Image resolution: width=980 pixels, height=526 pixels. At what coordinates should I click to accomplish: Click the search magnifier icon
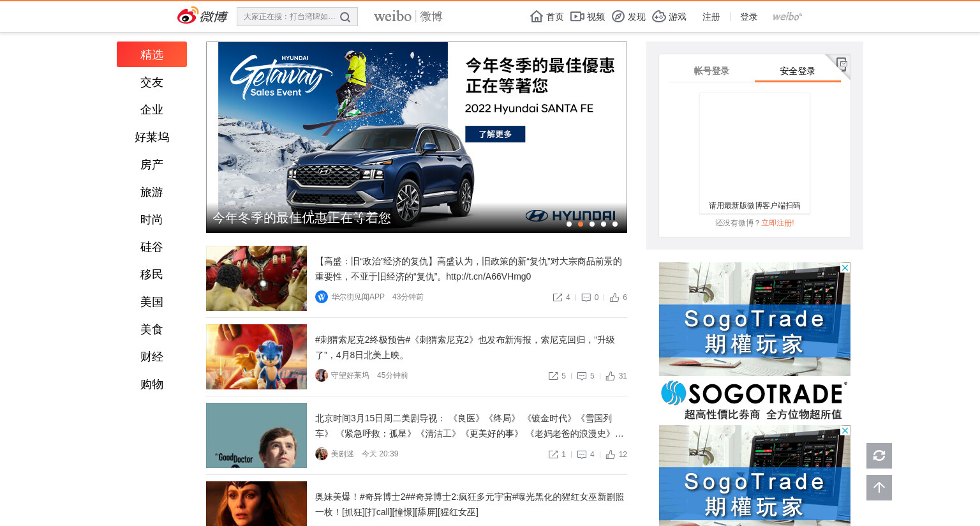pyautogui.click(x=345, y=17)
